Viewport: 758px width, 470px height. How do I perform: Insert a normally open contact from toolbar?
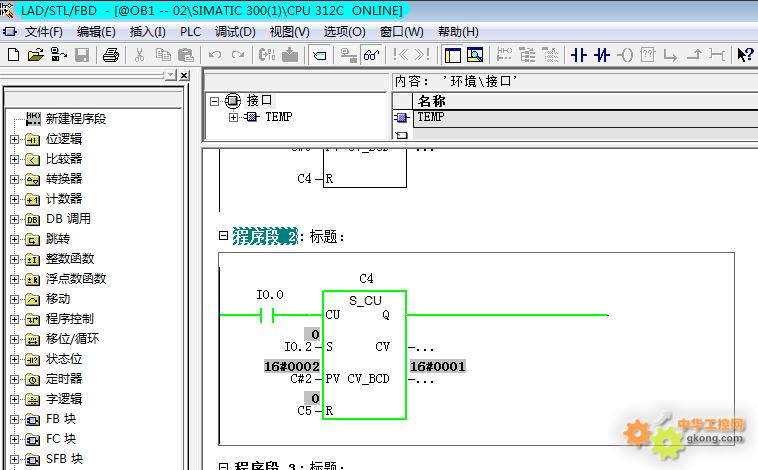tap(579, 55)
